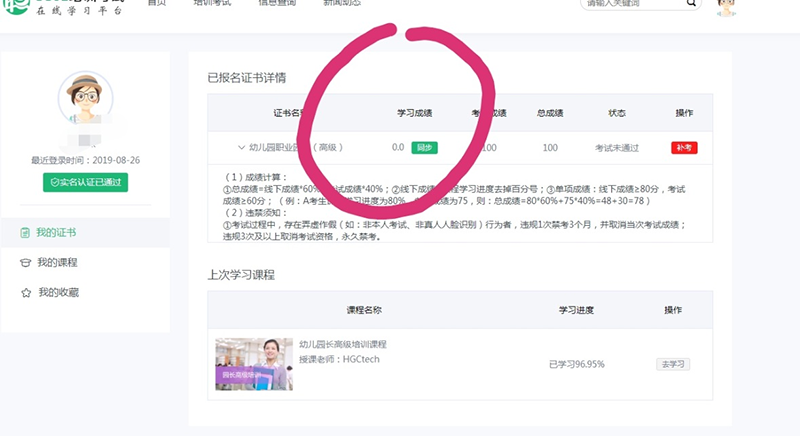800x436 pixels.
Task: Open the 培训考试 nav menu item
Action: [x=212, y=4]
